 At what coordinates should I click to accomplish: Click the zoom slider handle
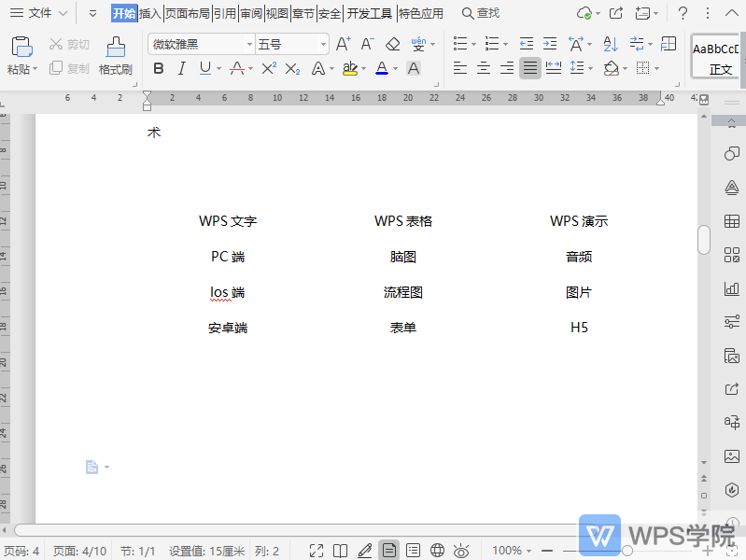(x=627, y=551)
